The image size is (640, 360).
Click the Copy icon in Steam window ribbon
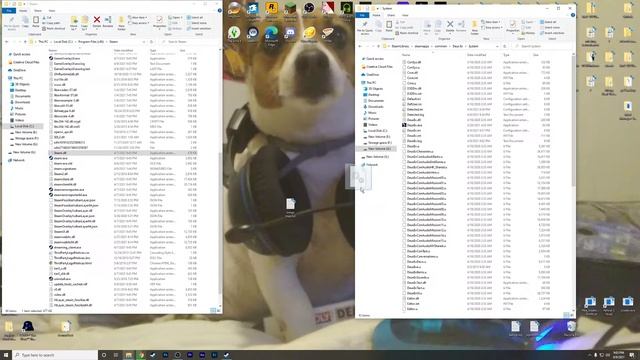tap(25, 21)
